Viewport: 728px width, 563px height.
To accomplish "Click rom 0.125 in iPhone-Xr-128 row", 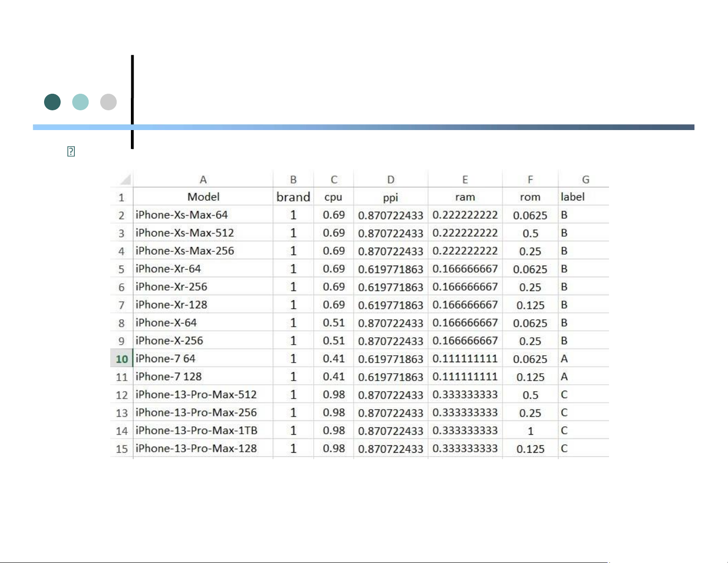I will [530, 305].
